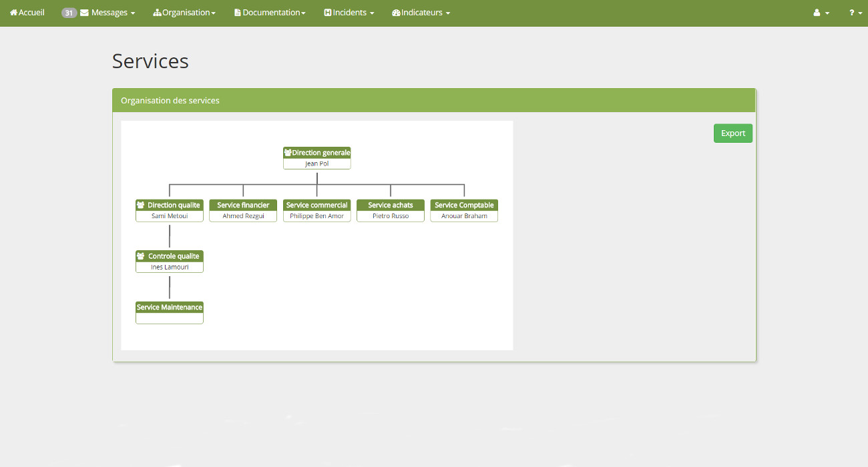Click the org-chart icon beside Organisation
Screen dimensions: 868x467
click(157, 13)
